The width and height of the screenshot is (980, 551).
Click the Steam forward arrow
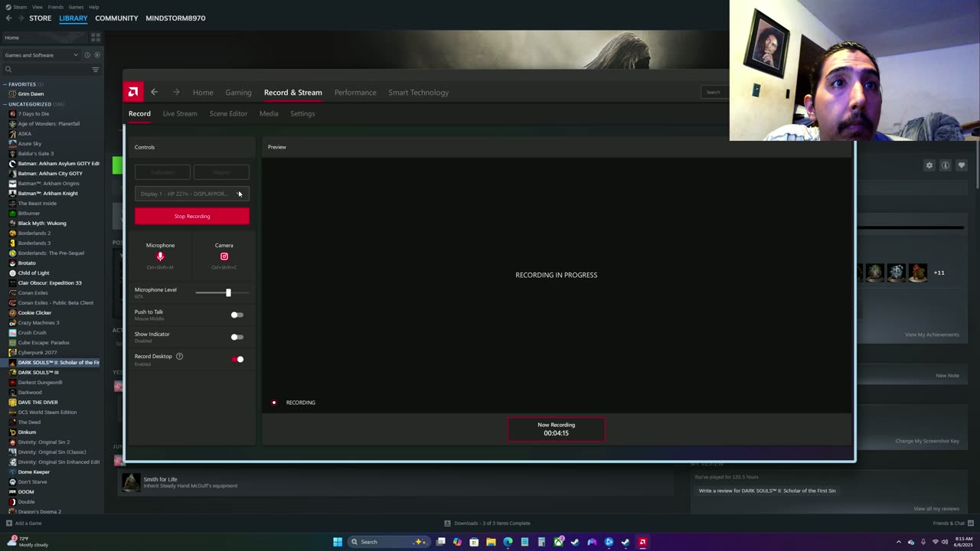click(20, 18)
